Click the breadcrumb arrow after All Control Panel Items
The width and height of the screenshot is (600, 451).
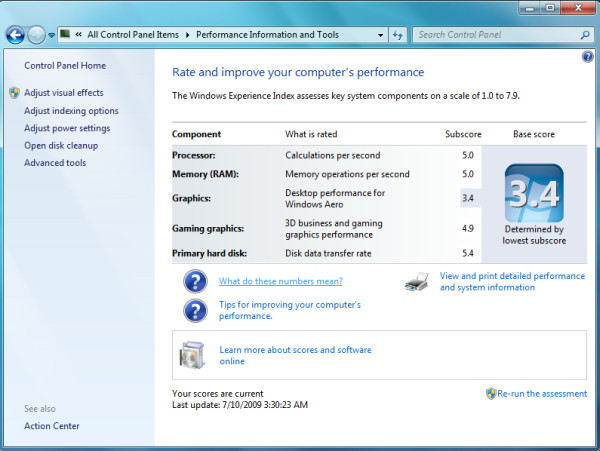[x=188, y=35]
